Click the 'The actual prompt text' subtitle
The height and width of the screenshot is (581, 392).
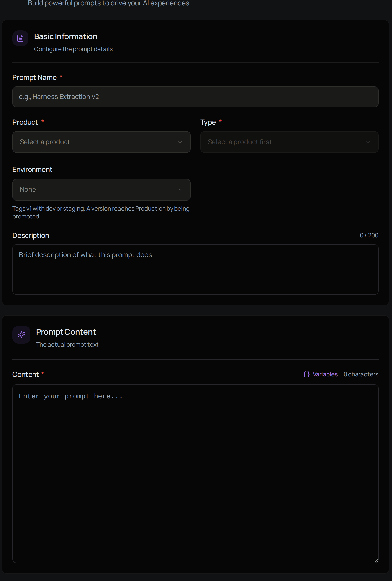pyautogui.click(x=67, y=344)
